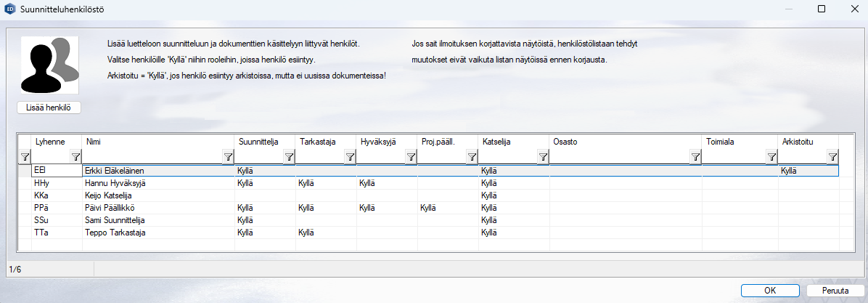Cancel using the Peruuta button
868x303 pixels.
coord(834,291)
